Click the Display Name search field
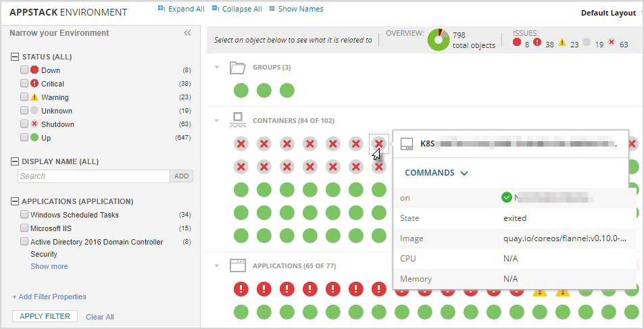The width and height of the screenshot is (644, 329). tap(93, 176)
